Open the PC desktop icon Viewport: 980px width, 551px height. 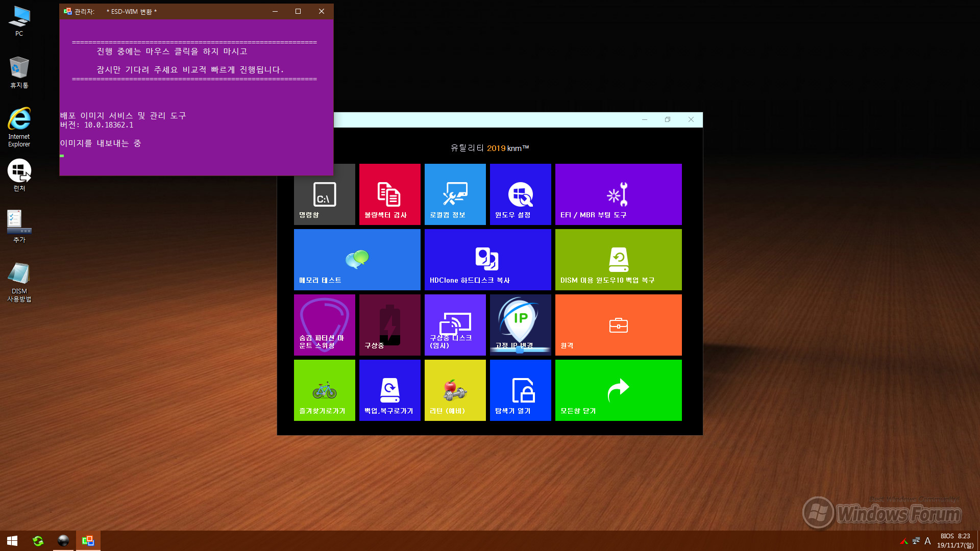pyautogui.click(x=19, y=20)
